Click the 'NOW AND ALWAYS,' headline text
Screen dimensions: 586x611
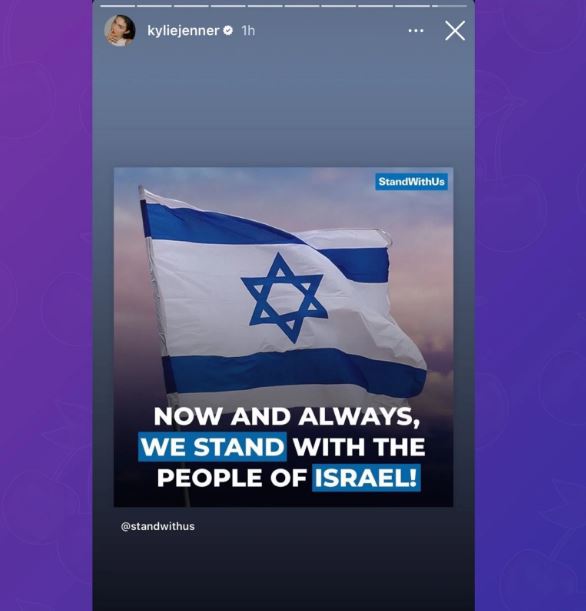(287, 417)
